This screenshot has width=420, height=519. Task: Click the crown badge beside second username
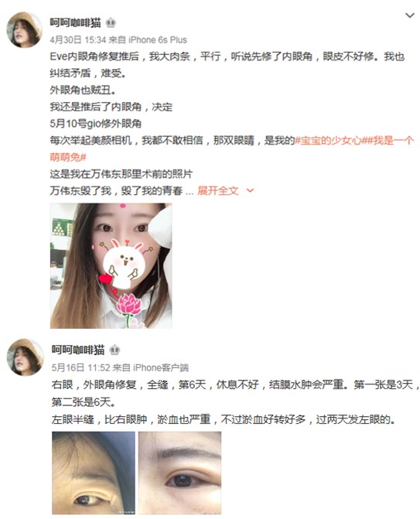click(x=114, y=350)
